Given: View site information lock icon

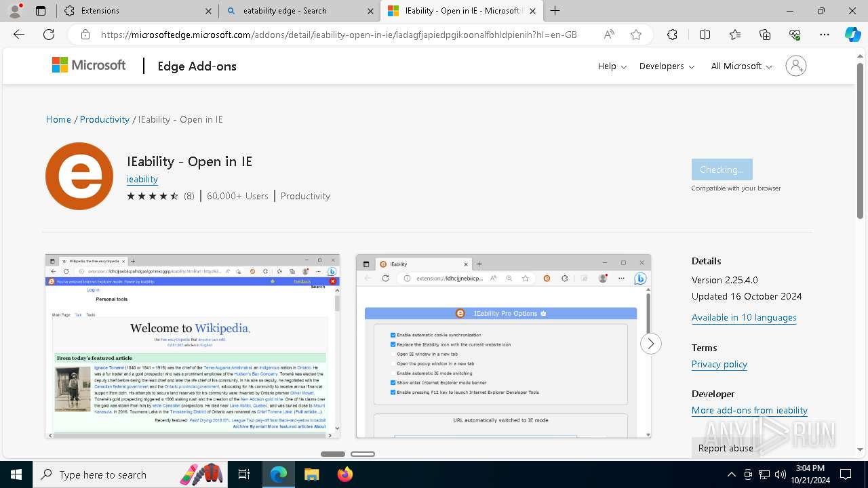Looking at the screenshot, I should [x=85, y=35].
